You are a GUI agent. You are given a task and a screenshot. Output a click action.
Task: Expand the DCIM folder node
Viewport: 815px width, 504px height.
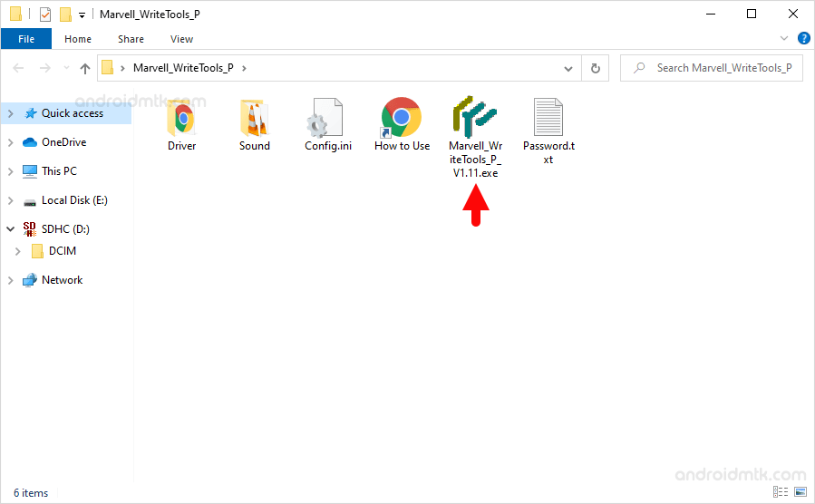pyautogui.click(x=17, y=251)
